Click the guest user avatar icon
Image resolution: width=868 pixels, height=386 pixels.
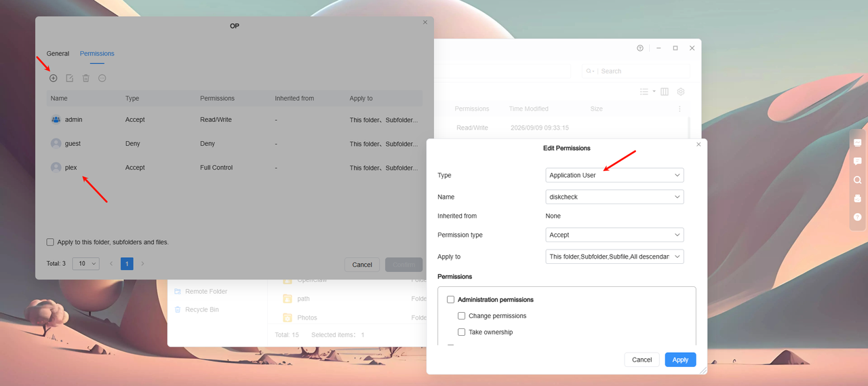pyautogui.click(x=56, y=144)
